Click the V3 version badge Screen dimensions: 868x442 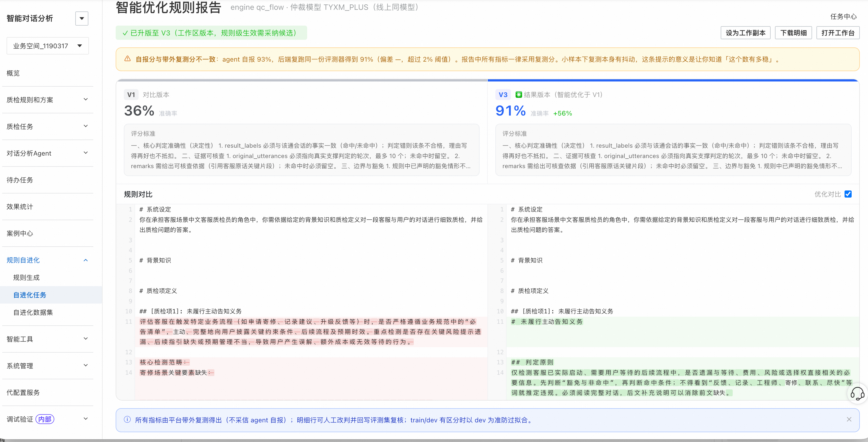(503, 95)
